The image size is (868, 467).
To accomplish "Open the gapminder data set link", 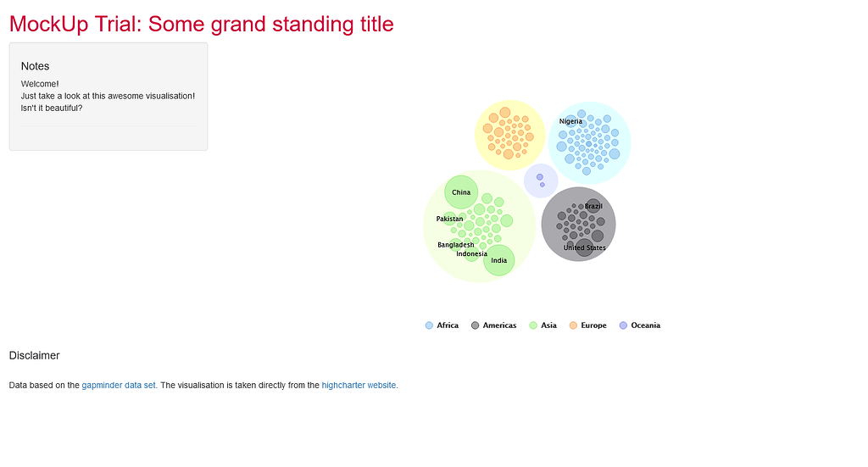I will (x=119, y=385).
